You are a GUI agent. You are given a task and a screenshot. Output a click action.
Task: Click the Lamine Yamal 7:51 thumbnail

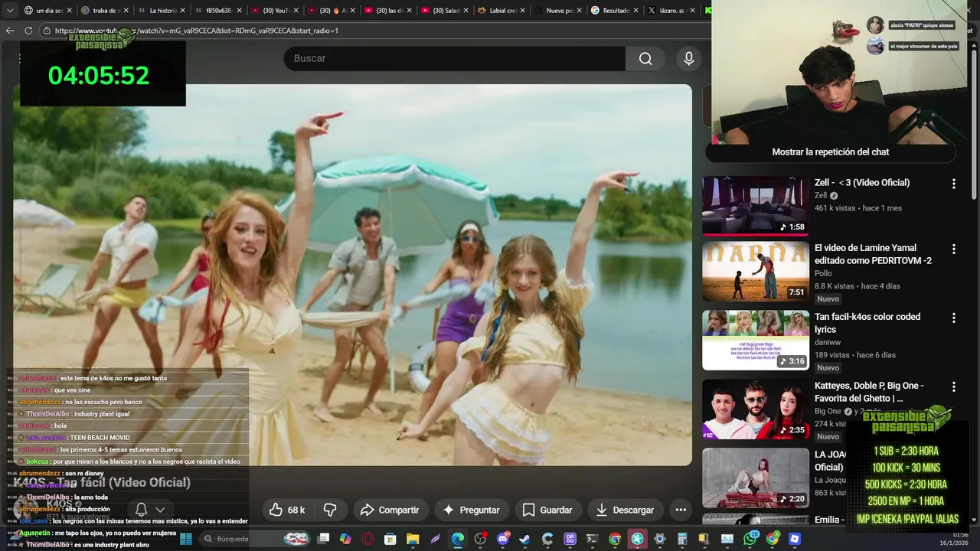click(x=756, y=272)
